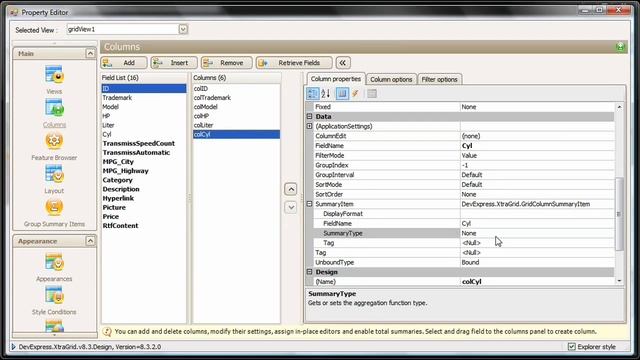
Task: Click the FilterMode value Value
Action: click(x=537, y=156)
